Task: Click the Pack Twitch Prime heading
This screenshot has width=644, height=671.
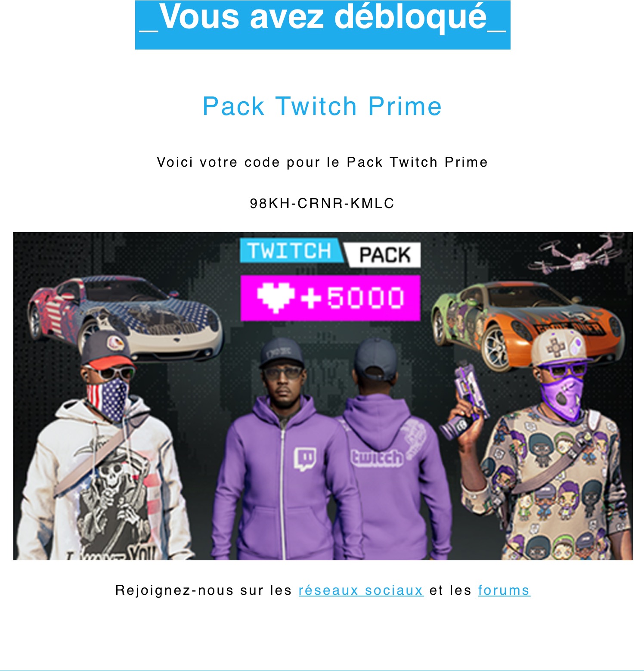Action: tap(322, 106)
